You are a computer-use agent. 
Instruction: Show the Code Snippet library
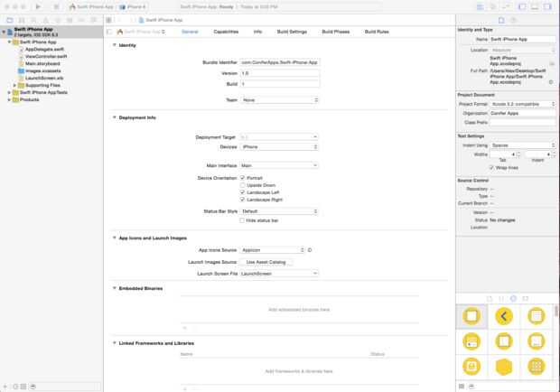[x=501, y=298]
